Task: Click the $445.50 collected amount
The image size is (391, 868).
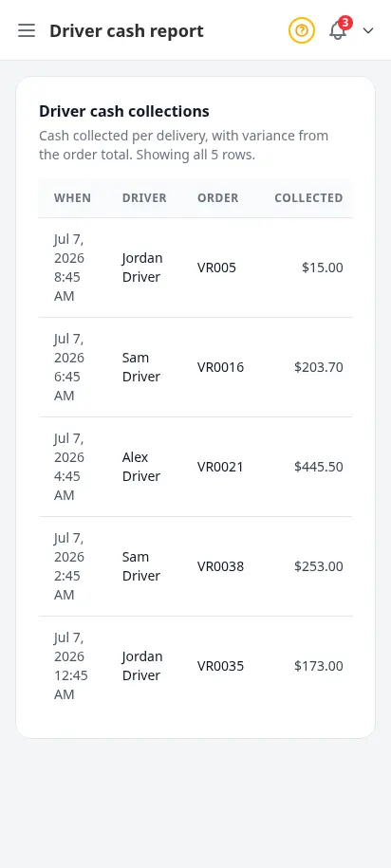Action: (x=319, y=468)
